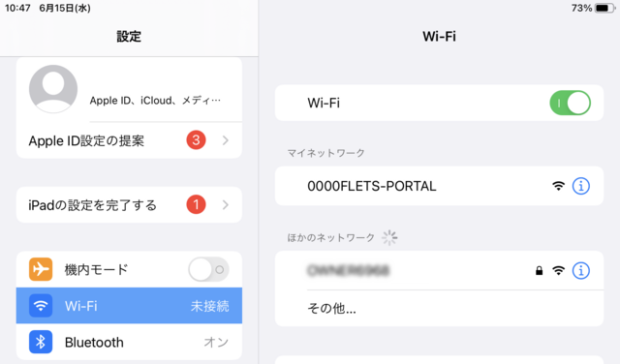Screen dimensions: 620x364
Task: Click the blue Wi-Fi icon in sidebar
Action: pyautogui.click(x=41, y=306)
